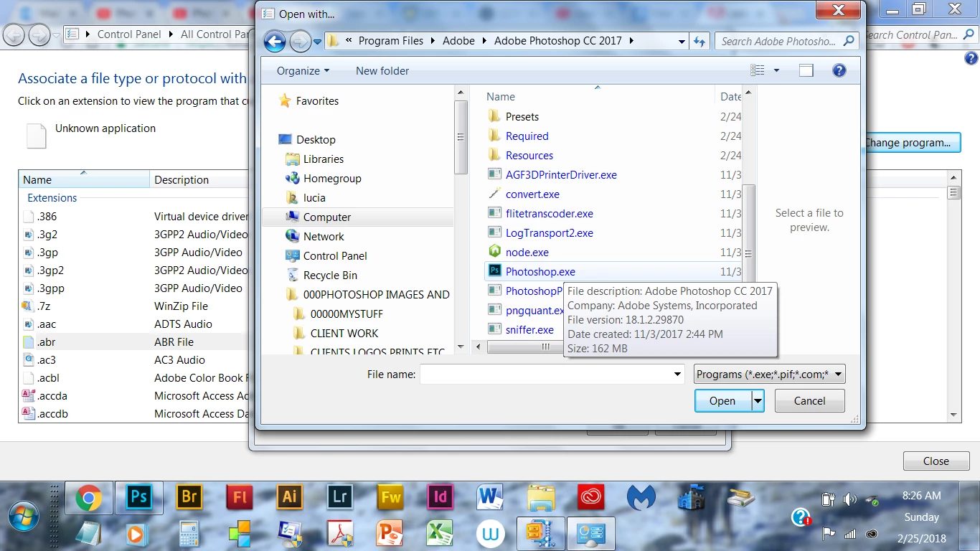Expand the arrow after Adobe Photoshop CC 2017
Viewport: 980px width, 551px height.
coord(631,41)
